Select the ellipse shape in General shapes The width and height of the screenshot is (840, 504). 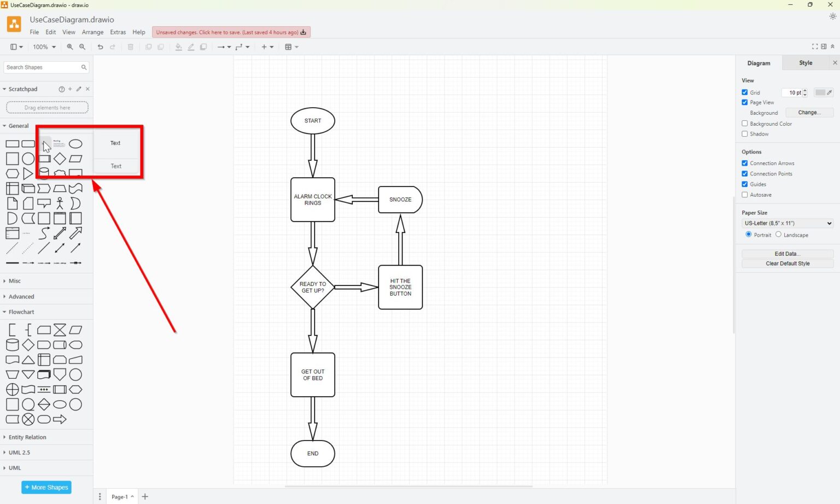(75, 144)
